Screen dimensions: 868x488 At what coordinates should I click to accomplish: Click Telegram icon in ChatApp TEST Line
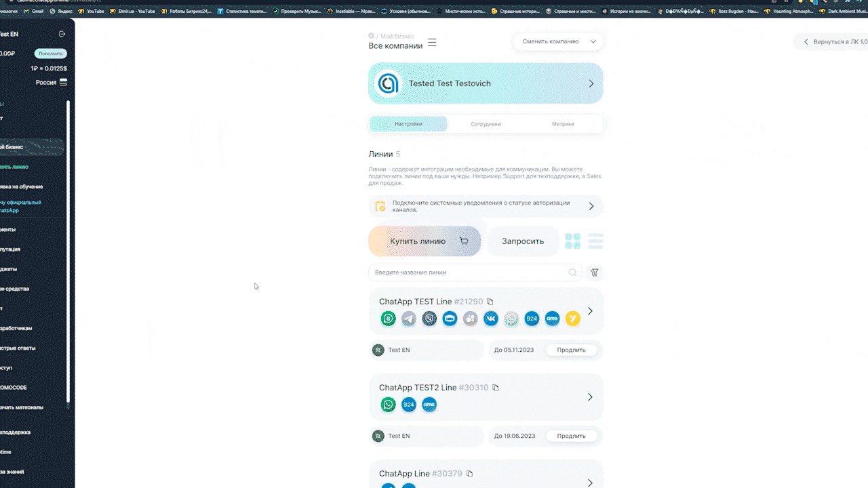408,319
